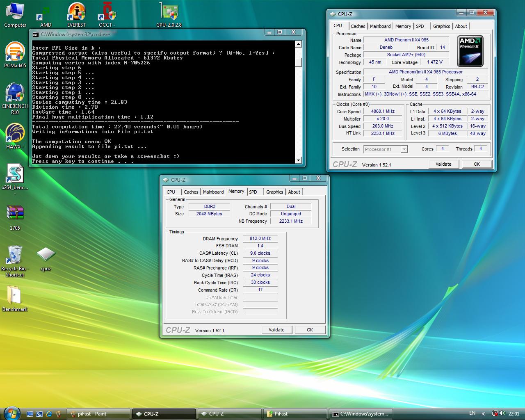Click the AMD Phenom II logo in CPU-Z
Image resolution: width=525 pixels, height=420 pixels.
470,51
